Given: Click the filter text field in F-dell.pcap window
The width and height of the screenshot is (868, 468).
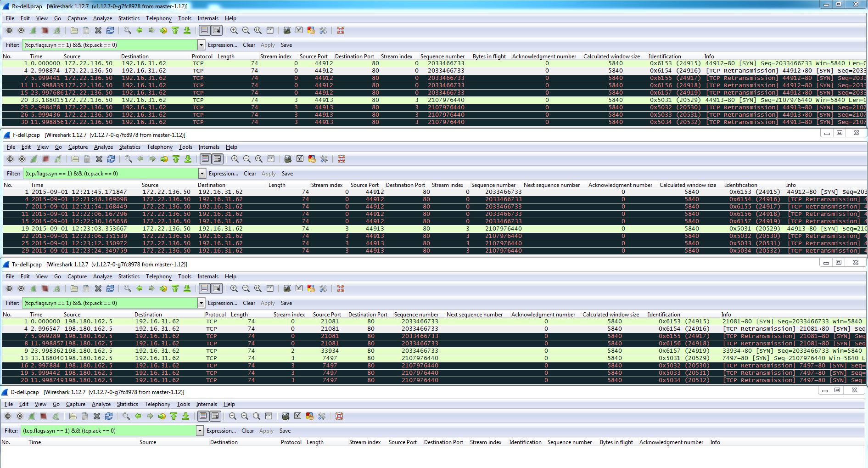Looking at the screenshot, I should pyautogui.click(x=110, y=174).
